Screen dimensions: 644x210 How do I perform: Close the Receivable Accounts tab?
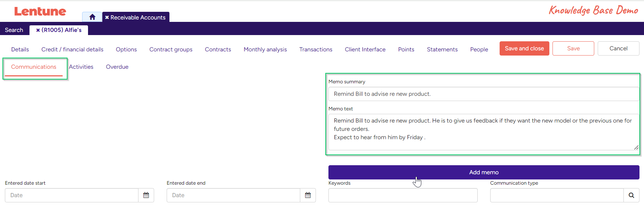107,17
